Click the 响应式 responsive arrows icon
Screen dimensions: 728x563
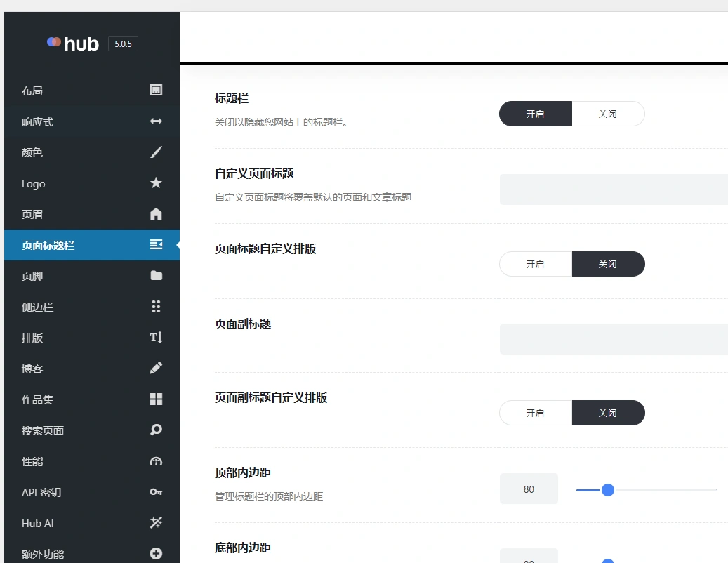pos(156,121)
